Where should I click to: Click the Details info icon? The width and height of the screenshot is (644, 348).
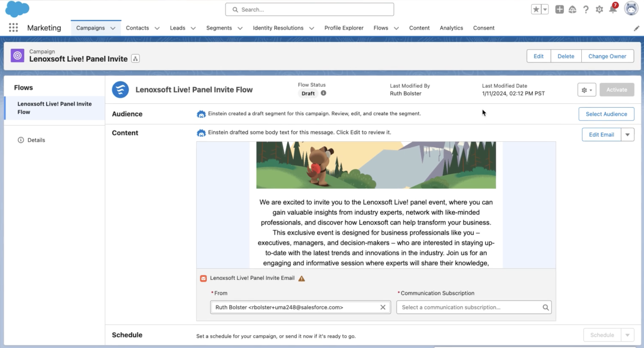(21, 140)
